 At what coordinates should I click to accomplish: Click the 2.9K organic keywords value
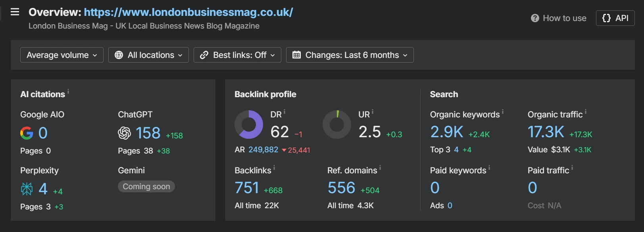447,132
